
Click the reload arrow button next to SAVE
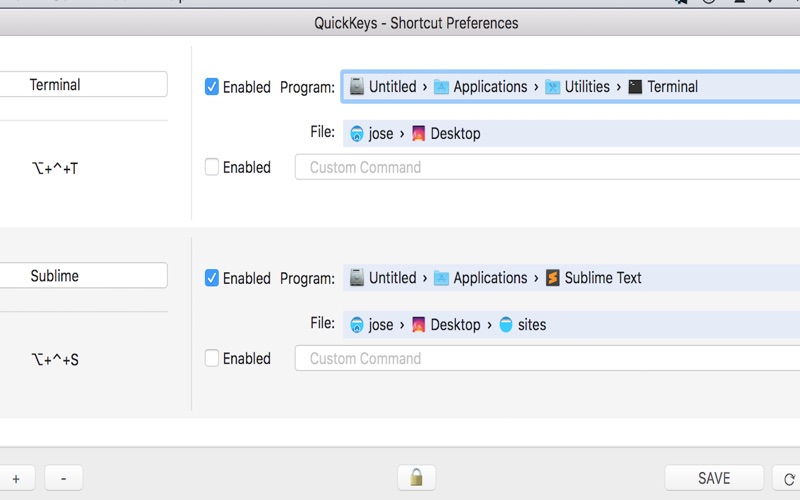tap(789, 479)
